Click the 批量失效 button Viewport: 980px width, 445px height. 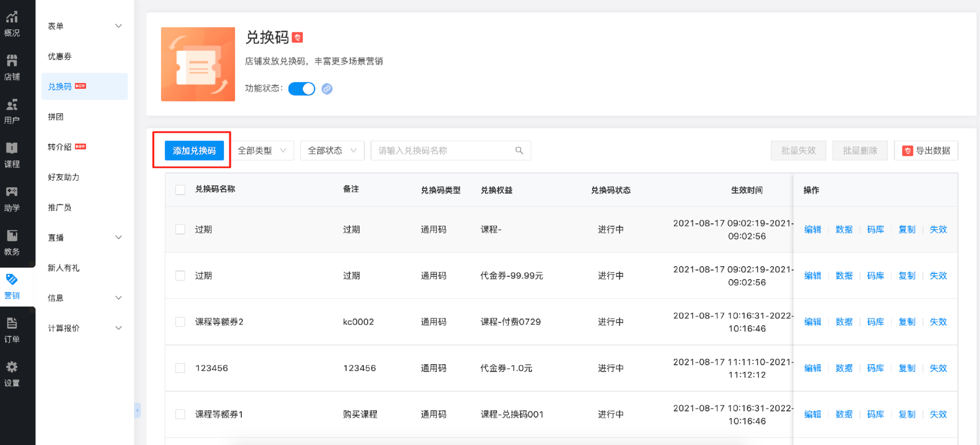(799, 151)
